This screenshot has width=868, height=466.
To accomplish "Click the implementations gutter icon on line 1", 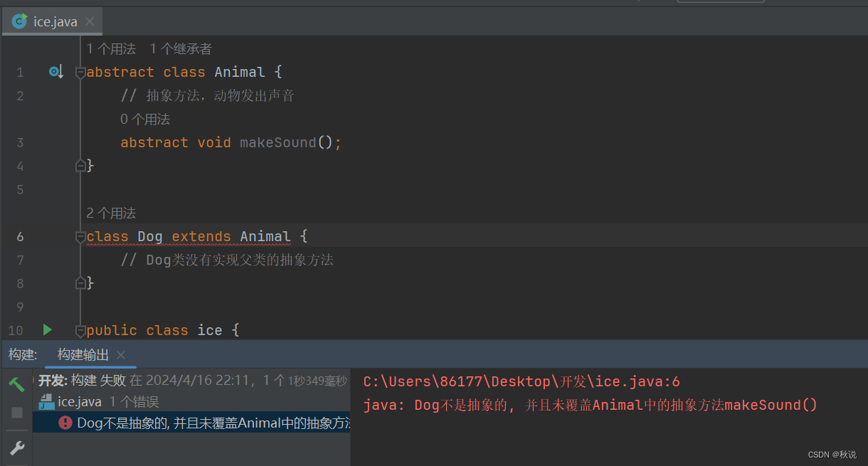I will click(x=56, y=72).
